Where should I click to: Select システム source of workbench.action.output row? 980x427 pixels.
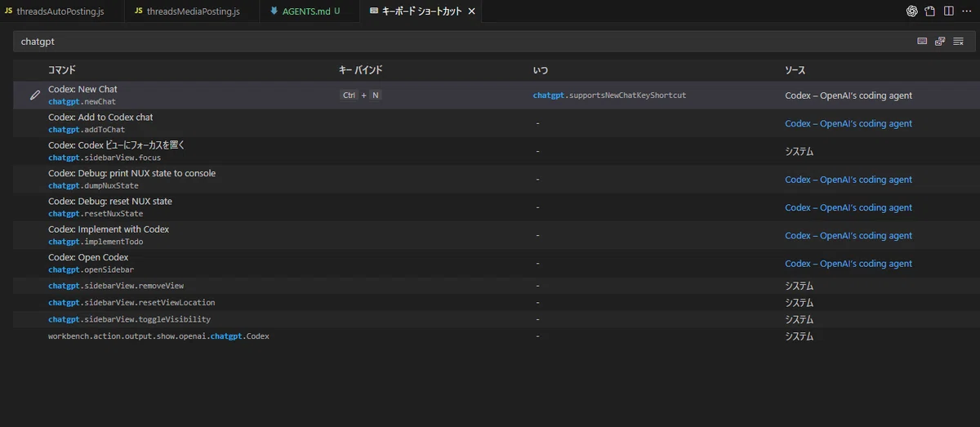tap(799, 336)
